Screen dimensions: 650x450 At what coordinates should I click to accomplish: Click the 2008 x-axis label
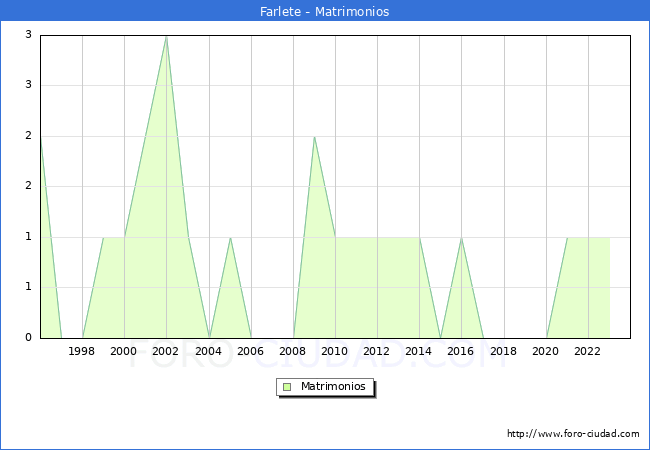tap(293, 351)
